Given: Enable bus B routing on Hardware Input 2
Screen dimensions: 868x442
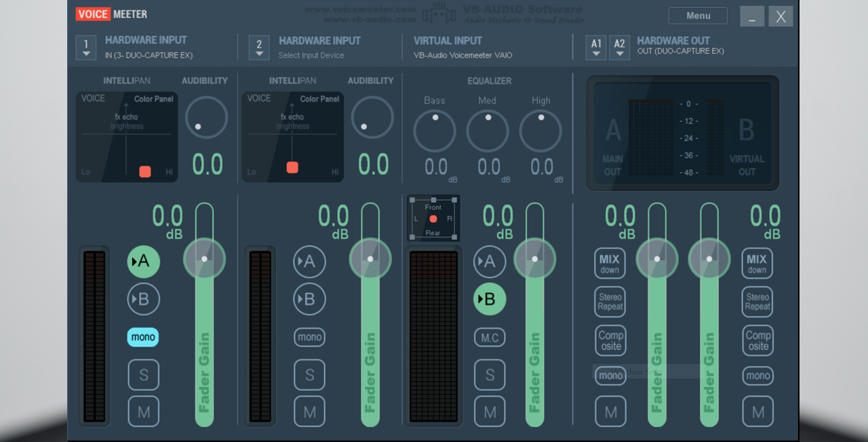Looking at the screenshot, I should 310,299.
